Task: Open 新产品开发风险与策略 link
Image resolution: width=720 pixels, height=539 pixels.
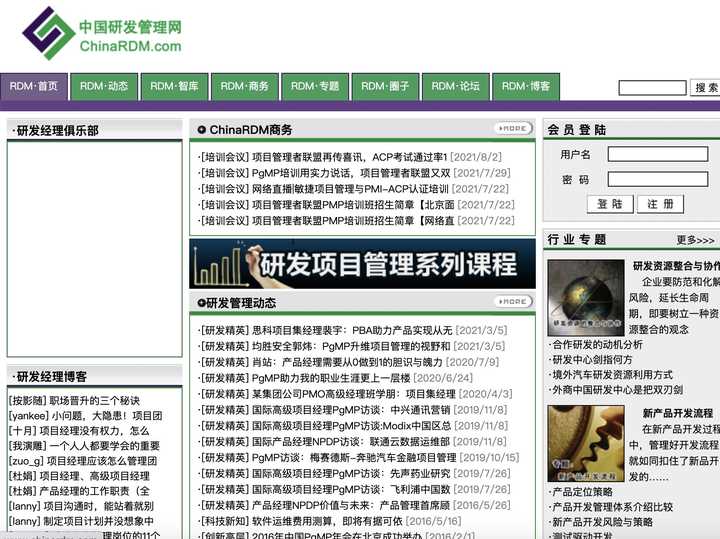Action: click(x=601, y=522)
